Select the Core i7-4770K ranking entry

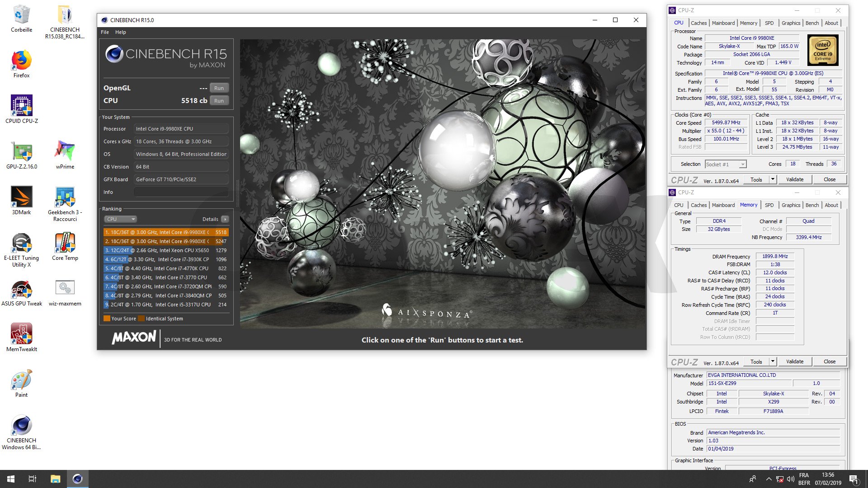tap(166, 268)
